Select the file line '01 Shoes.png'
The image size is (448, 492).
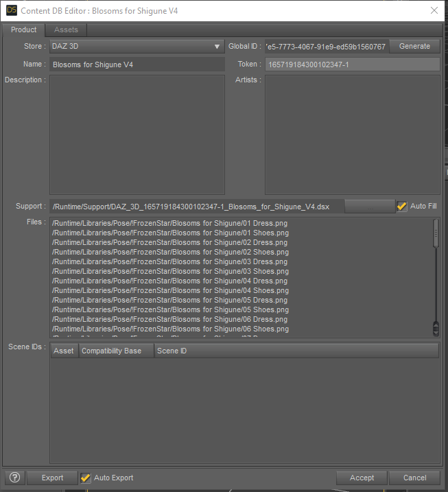pyautogui.click(x=170, y=233)
